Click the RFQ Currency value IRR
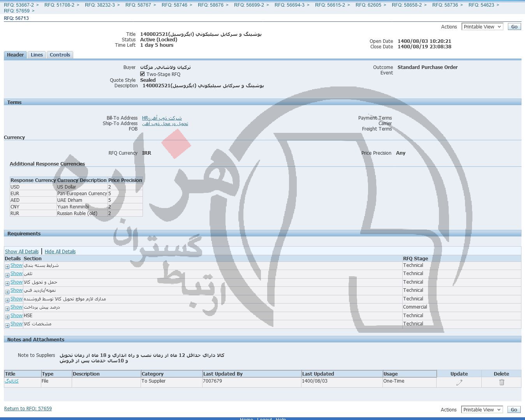Screen dimensions: 525x420 pyautogui.click(x=146, y=153)
